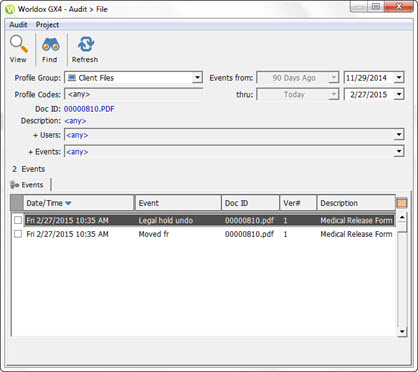
Task: Sort by the Date/Time column header
Action: click(x=78, y=203)
